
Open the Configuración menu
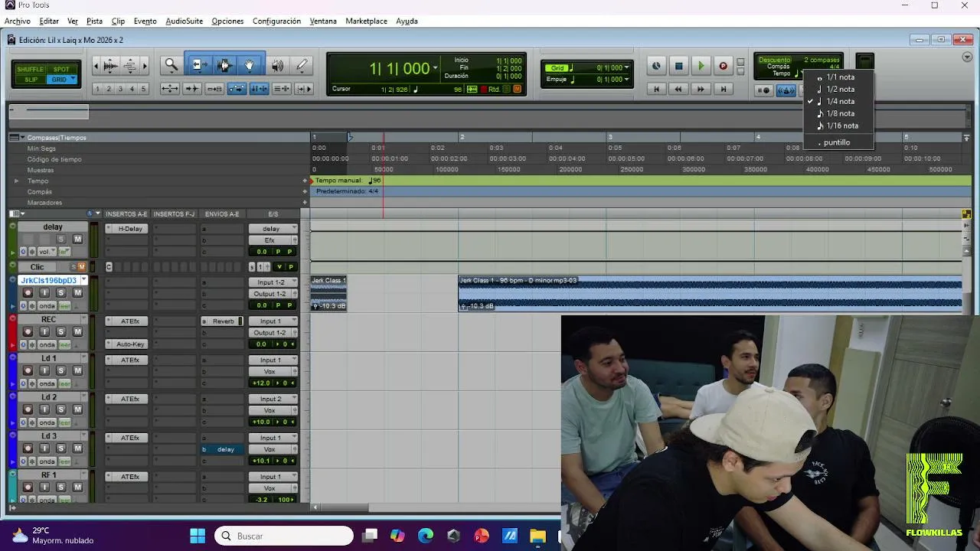coord(276,21)
